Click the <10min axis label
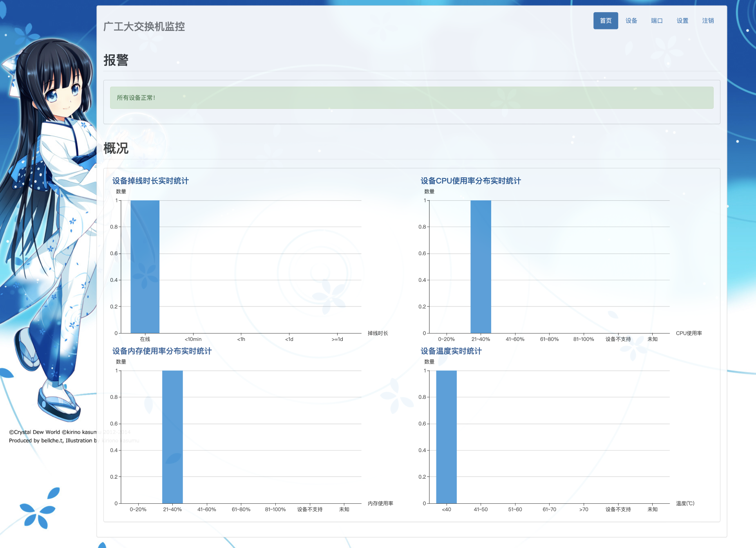 point(193,339)
